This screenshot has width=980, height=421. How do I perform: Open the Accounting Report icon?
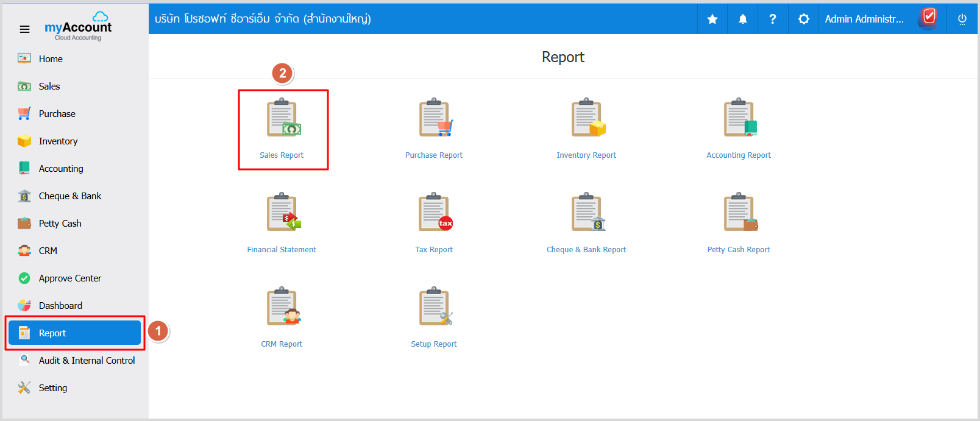click(x=739, y=118)
